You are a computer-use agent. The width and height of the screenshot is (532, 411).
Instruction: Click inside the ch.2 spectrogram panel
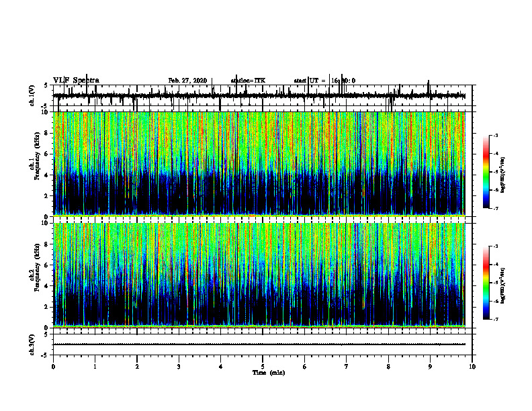point(259,275)
